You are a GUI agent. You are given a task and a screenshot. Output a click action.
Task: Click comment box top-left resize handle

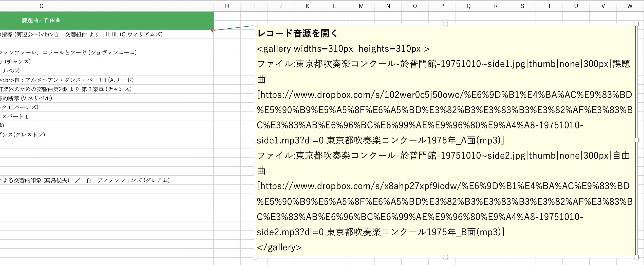pos(255,24)
